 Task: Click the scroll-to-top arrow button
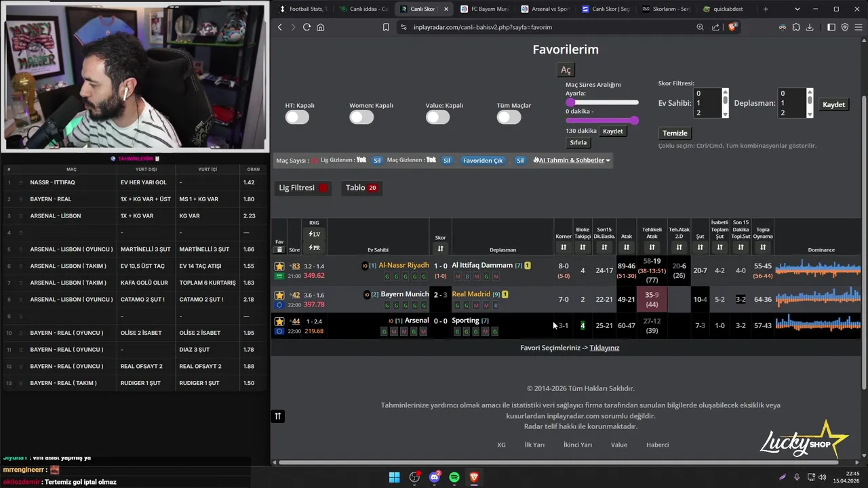[x=277, y=416]
